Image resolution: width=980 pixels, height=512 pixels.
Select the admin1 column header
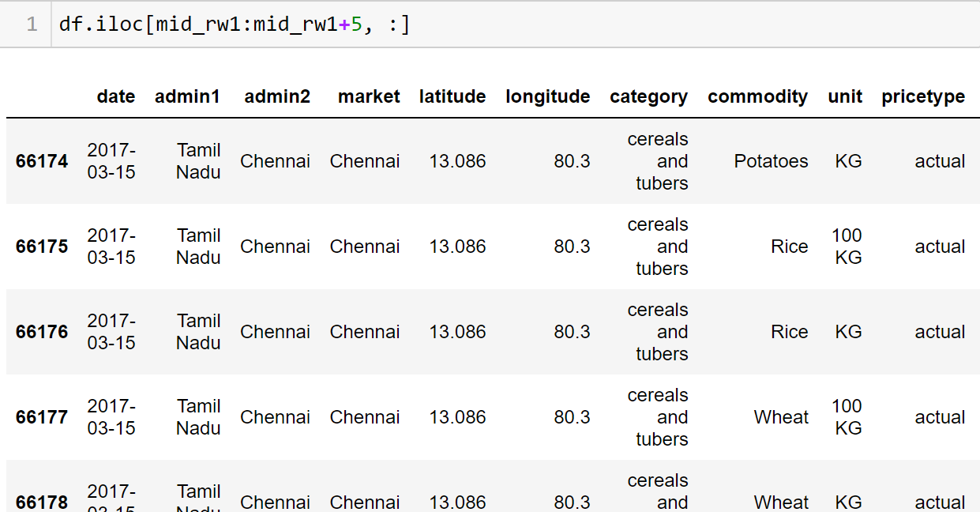coord(187,96)
